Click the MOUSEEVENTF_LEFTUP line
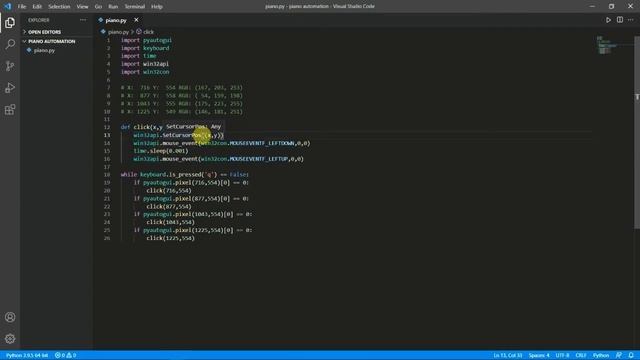This screenshot has height=360, width=640. pos(218,159)
